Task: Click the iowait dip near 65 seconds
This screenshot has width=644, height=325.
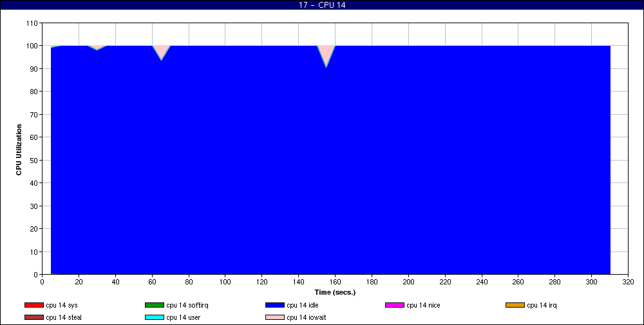Action: click(162, 51)
